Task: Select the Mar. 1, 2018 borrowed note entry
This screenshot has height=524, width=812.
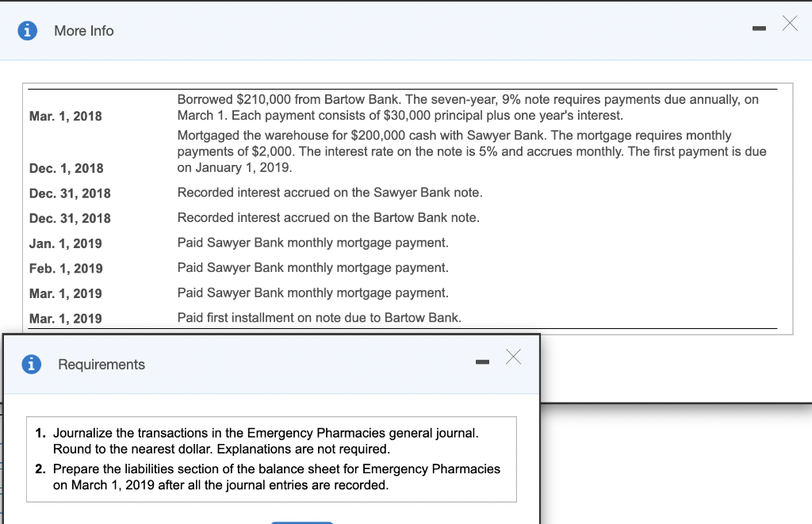Action: click(x=396, y=107)
